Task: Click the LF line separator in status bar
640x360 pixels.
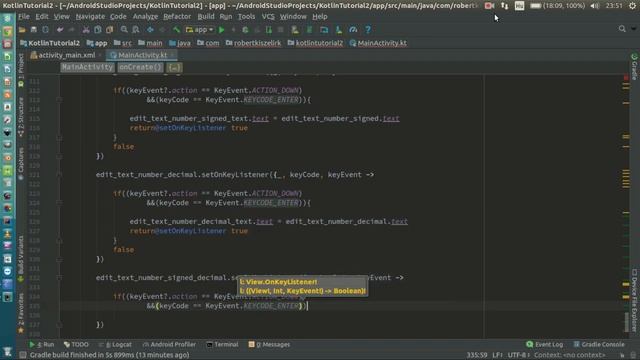Action: tap(497, 355)
